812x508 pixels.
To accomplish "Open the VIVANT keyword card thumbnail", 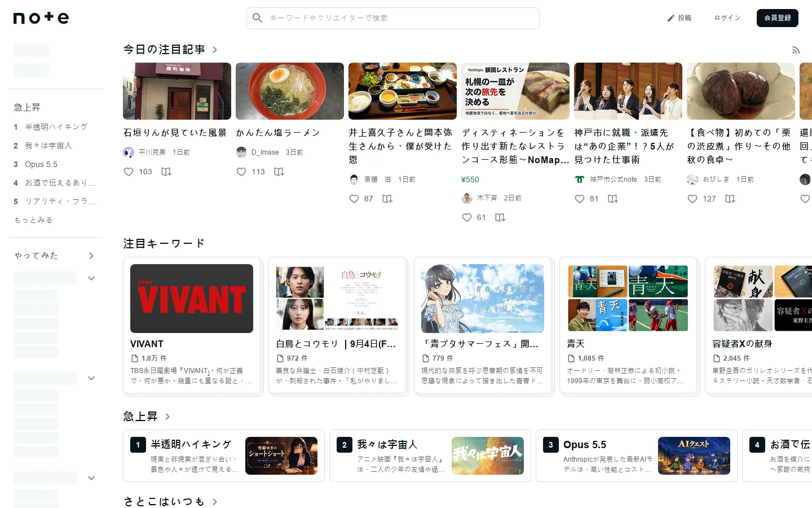I will (192, 299).
